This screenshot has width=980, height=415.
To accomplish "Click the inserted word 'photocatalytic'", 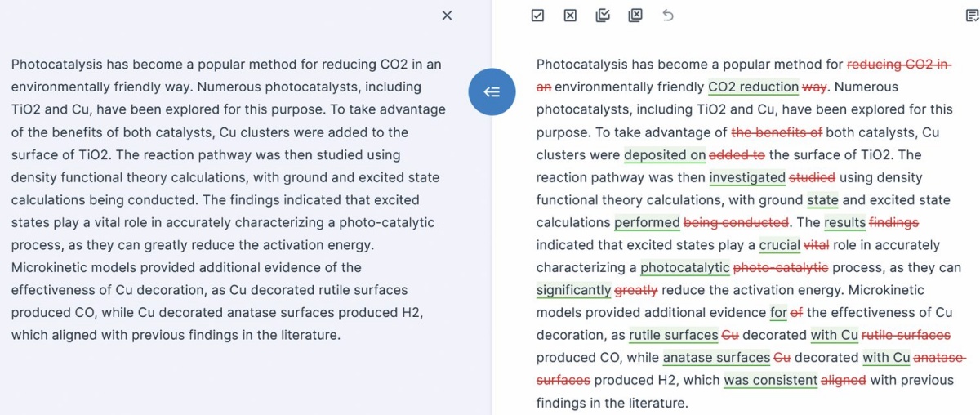I will (x=685, y=268).
